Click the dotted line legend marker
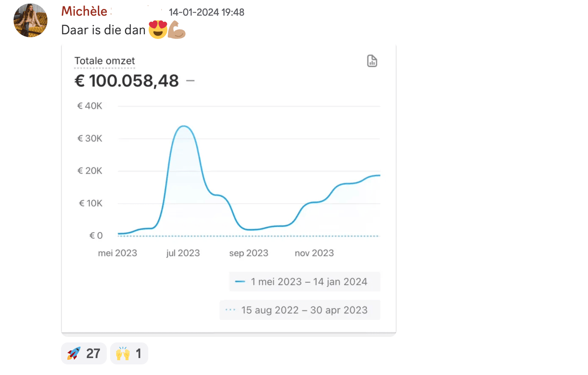588x375 pixels. (230, 310)
